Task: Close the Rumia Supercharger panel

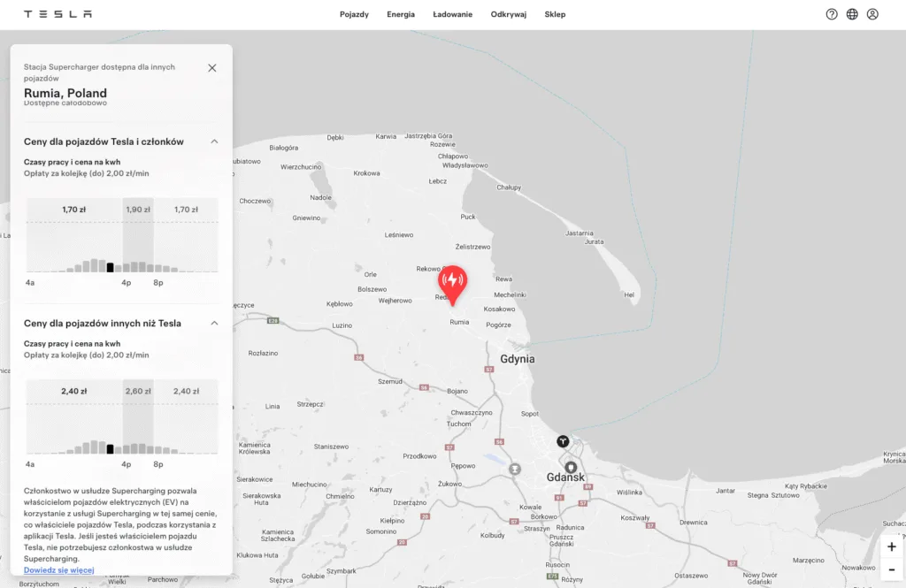Action: 211,67
